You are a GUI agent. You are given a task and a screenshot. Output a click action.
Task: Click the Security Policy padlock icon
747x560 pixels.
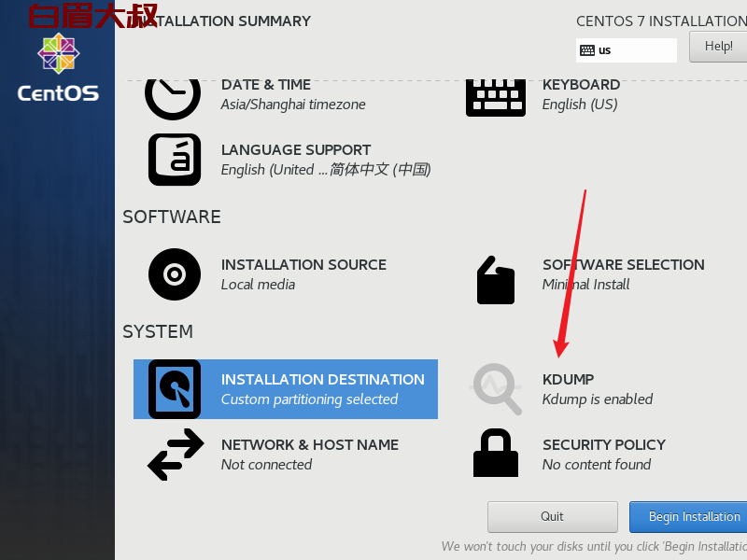coord(496,453)
